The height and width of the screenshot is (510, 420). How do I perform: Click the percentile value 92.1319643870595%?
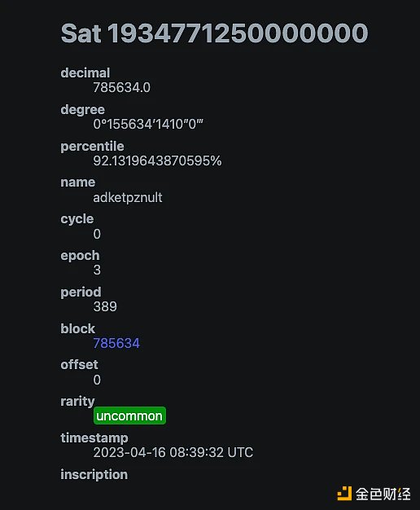click(x=157, y=160)
